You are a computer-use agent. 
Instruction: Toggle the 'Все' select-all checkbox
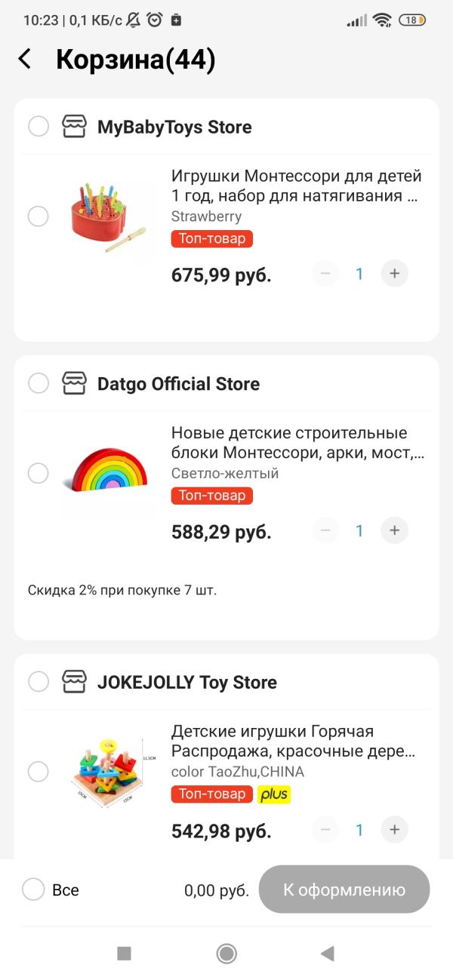point(33,889)
